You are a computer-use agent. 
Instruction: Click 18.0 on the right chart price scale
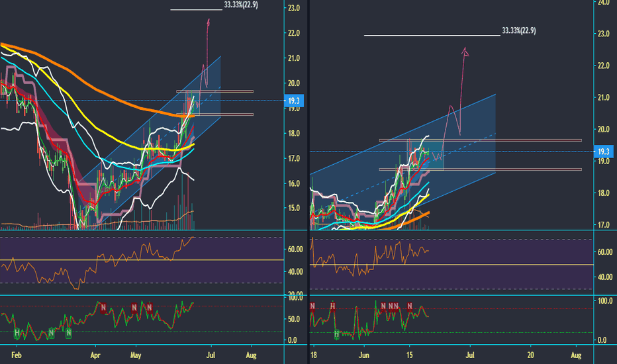pos(603,193)
